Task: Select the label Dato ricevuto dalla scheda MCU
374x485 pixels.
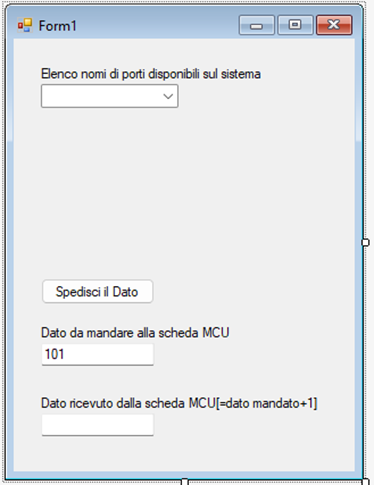Action: (x=179, y=403)
